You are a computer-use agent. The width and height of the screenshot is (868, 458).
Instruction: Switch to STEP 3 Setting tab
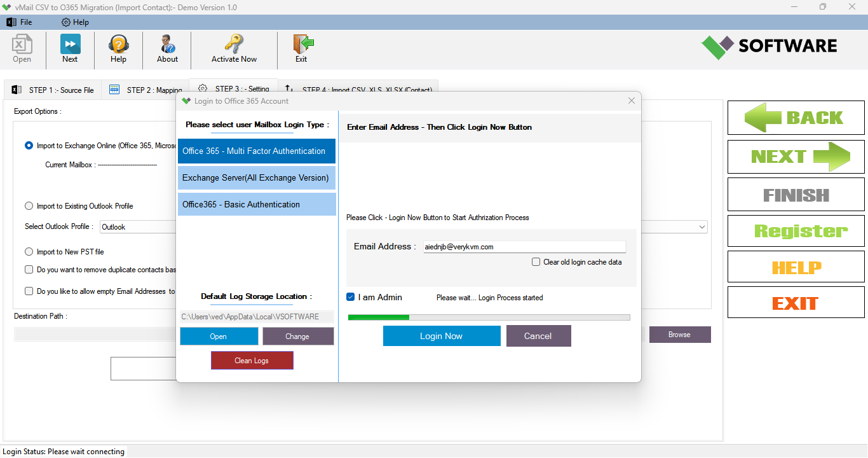click(x=234, y=88)
